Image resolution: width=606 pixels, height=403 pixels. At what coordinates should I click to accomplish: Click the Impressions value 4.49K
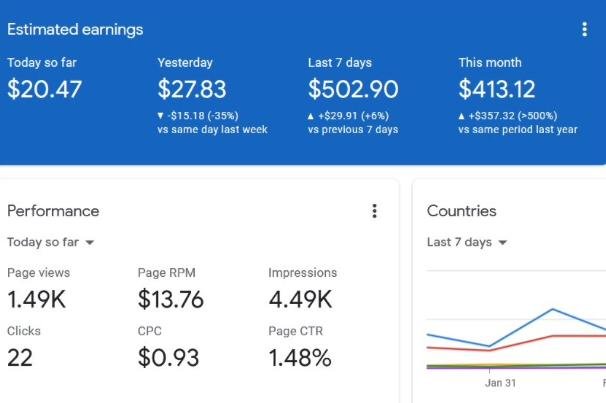(300, 299)
